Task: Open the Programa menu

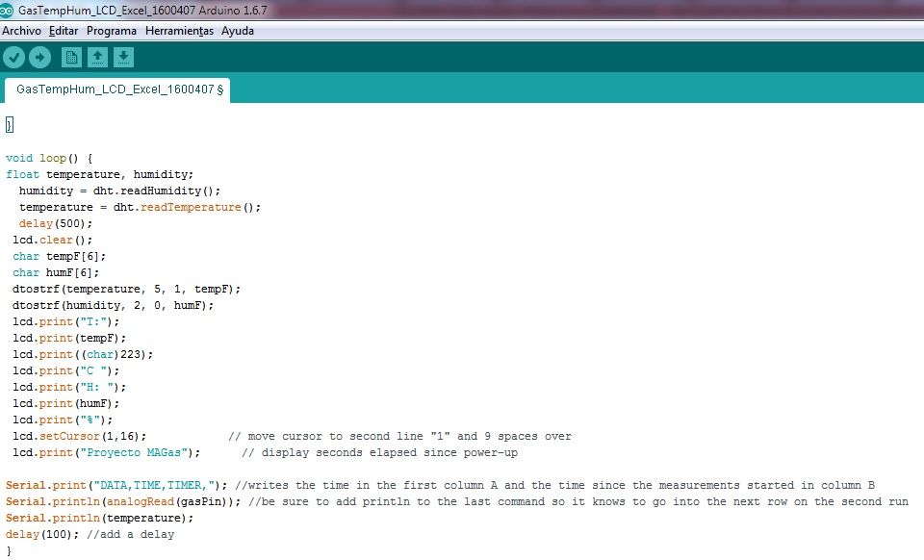Action: (x=111, y=31)
